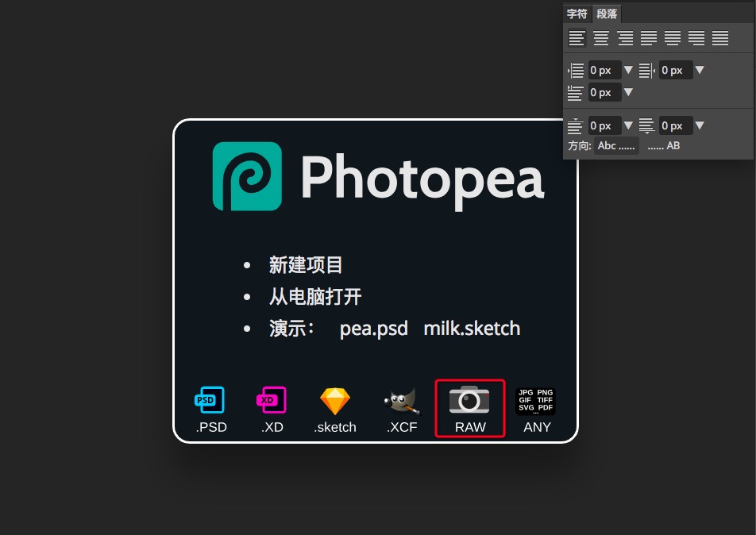Click 新建项目 to create new project
Screen dimensions: 756x535
click(306, 265)
